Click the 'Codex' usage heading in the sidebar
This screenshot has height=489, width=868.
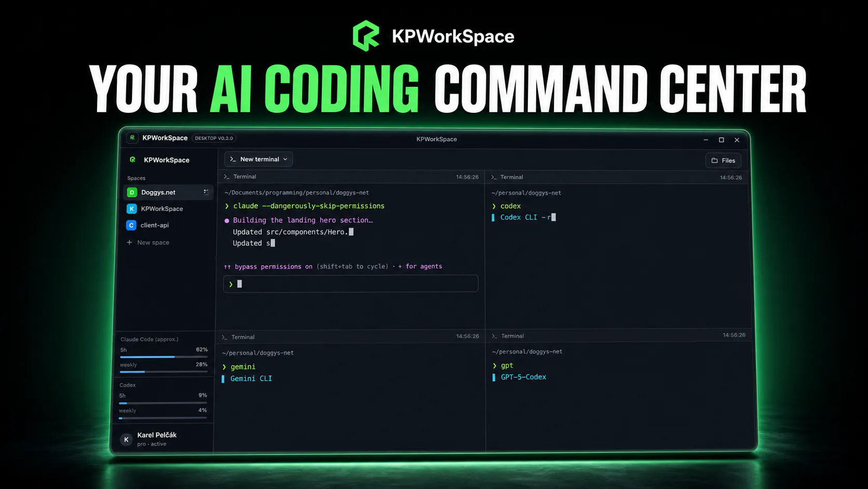(127, 385)
